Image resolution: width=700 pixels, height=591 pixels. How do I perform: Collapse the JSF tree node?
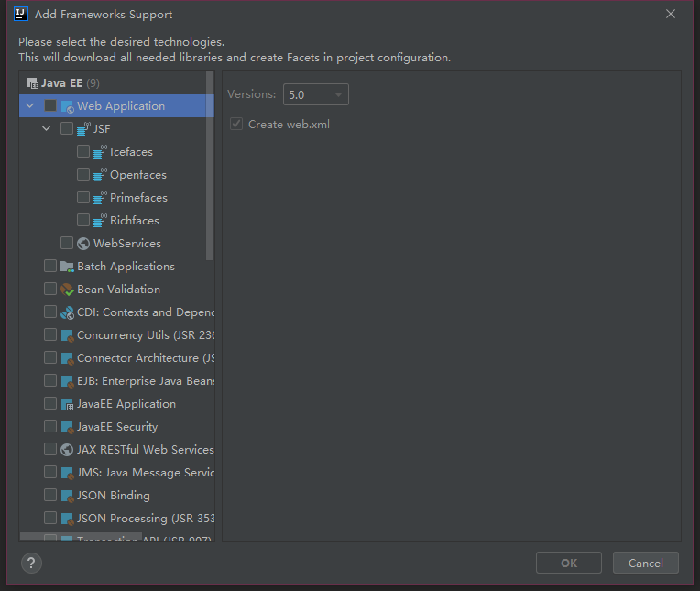tap(47, 128)
